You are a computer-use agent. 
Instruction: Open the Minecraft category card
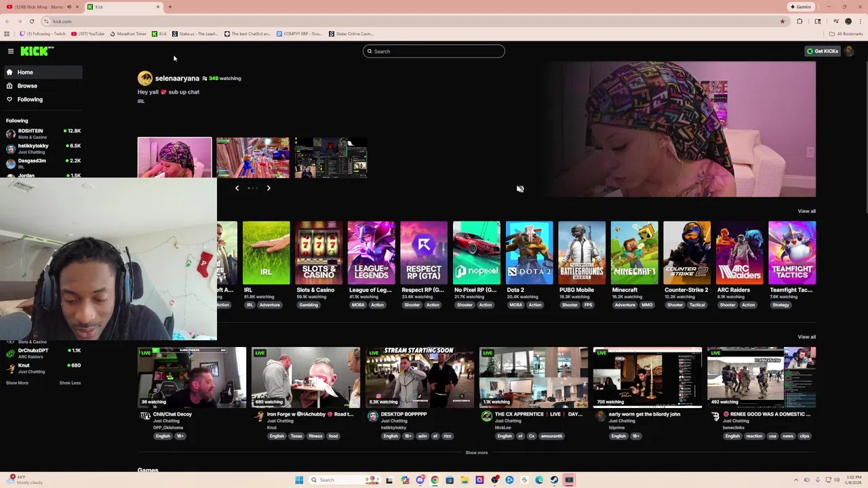[634, 253]
